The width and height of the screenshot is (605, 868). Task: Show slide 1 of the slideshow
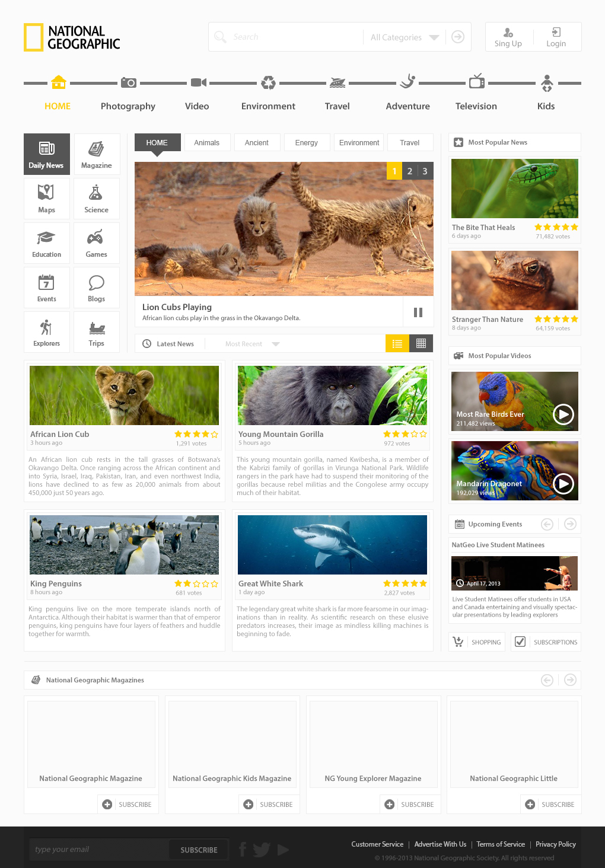[x=394, y=171]
